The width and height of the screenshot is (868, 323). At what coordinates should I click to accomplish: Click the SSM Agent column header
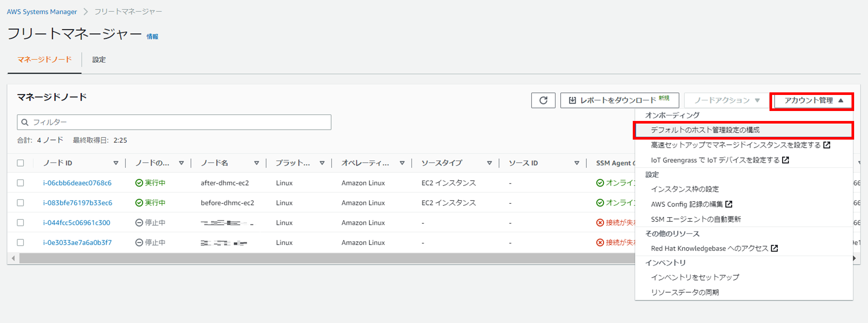(615, 163)
